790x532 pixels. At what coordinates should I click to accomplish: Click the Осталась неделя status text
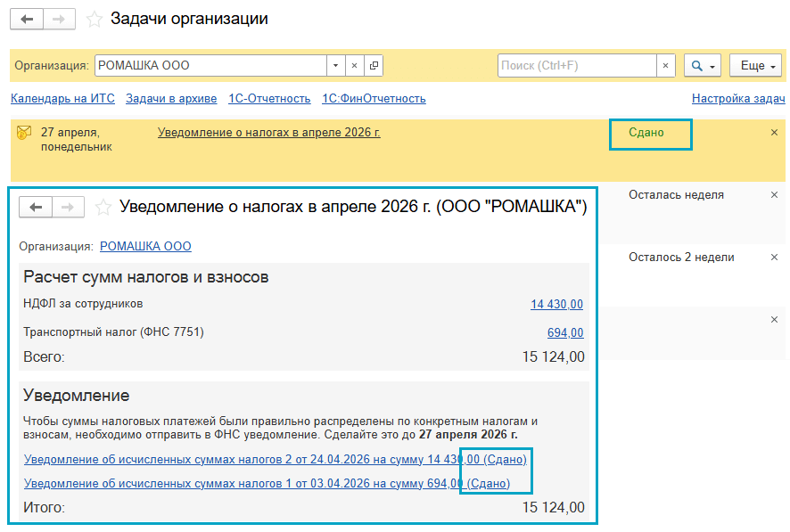pyautogui.click(x=676, y=195)
